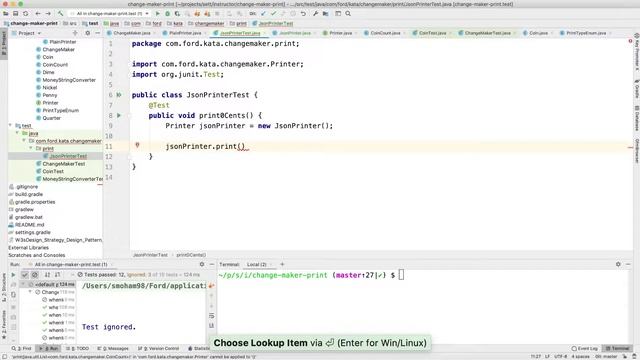The image size is (640, 360).
Task: Click the Build project hammer icon
Action: click(60, 13)
